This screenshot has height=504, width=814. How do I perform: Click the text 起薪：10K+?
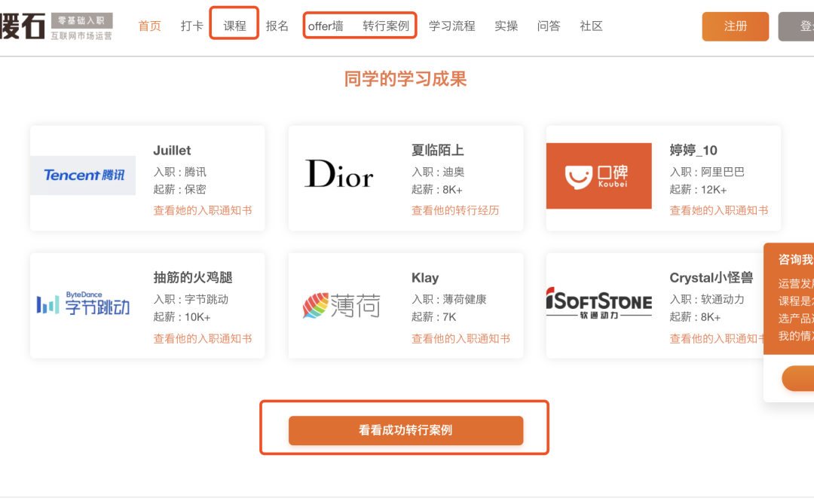(182, 318)
